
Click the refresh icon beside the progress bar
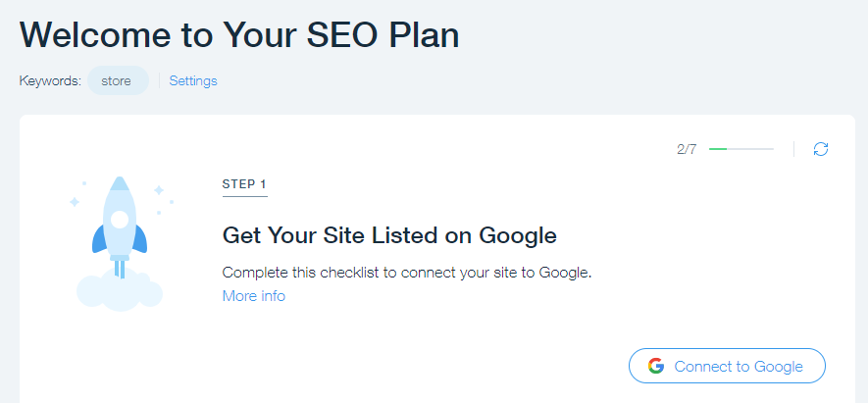point(821,149)
